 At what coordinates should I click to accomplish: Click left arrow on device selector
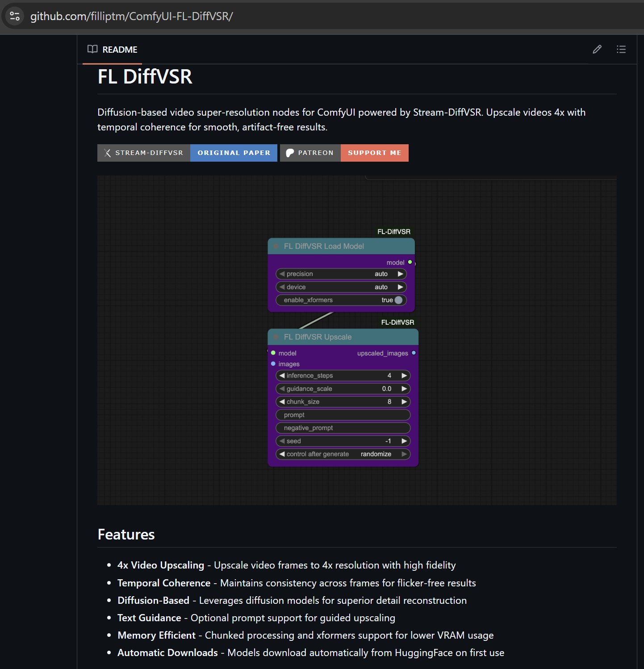pos(282,287)
